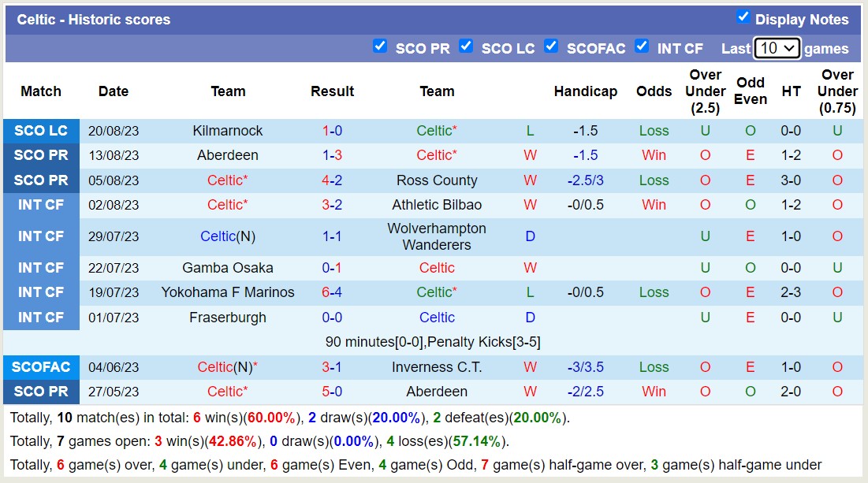The height and width of the screenshot is (483, 868).
Task: Select SCOFAC label on the Inverness match row
Action: coord(41,366)
